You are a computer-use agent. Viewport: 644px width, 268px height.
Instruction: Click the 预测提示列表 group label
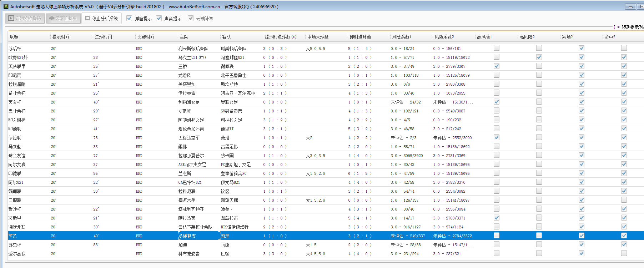[632, 27]
